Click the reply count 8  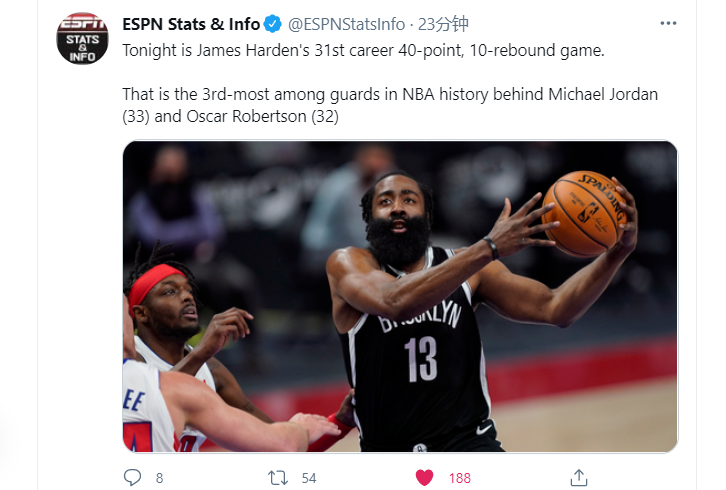(159, 478)
